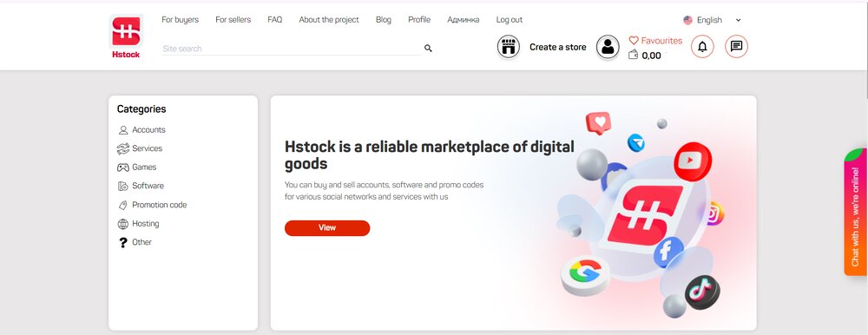Click the 0,00 wallet balance

pyautogui.click(x=652, y=56)
